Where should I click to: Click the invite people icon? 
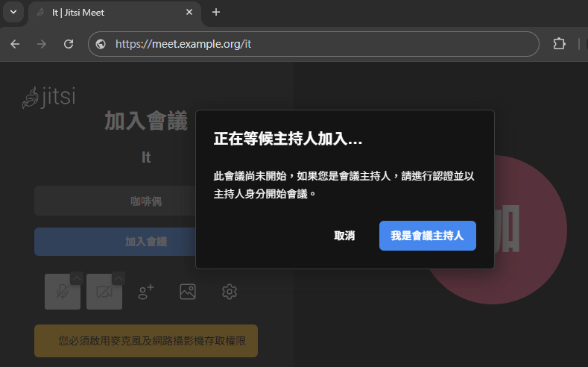(x=146, y=292)
